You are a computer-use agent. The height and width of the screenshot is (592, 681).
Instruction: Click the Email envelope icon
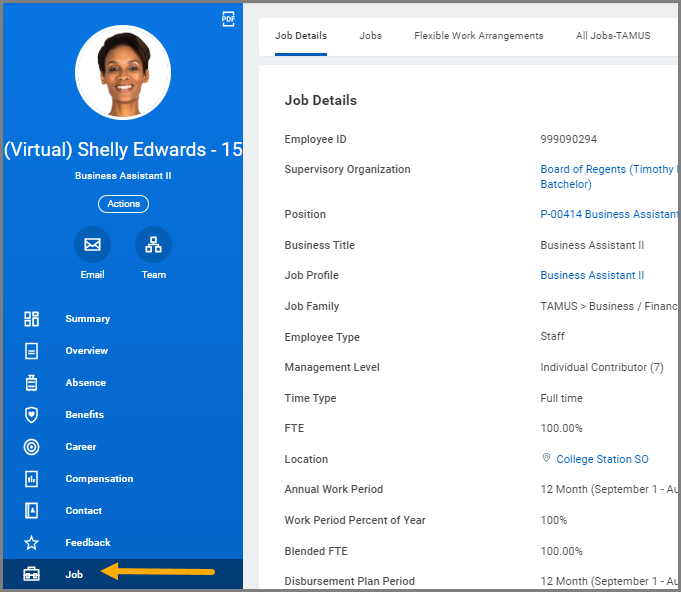pos(92,245)
